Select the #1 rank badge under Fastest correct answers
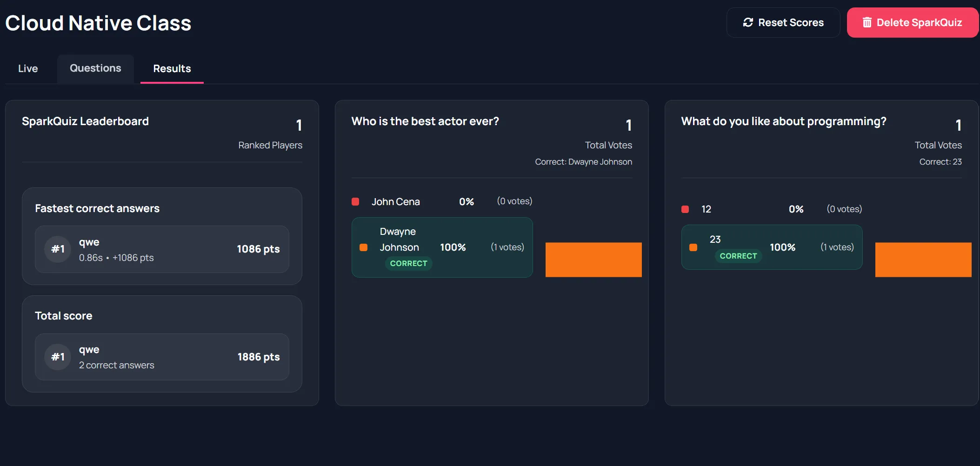 57,249
